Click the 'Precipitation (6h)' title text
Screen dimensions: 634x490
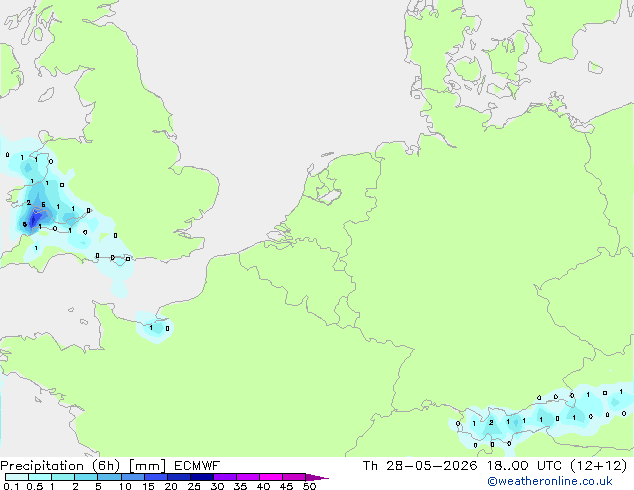click(60, 466)
